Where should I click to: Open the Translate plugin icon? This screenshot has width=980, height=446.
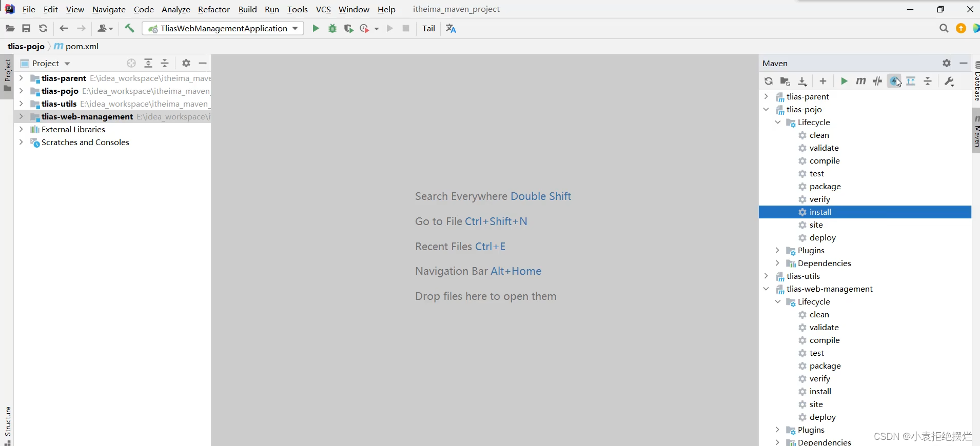(x=451, y=29)
